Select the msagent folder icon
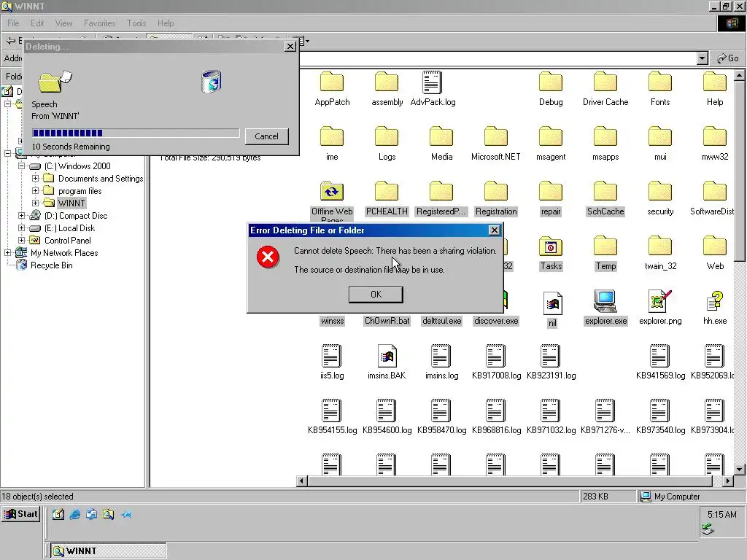 click(x=551, y=136)
